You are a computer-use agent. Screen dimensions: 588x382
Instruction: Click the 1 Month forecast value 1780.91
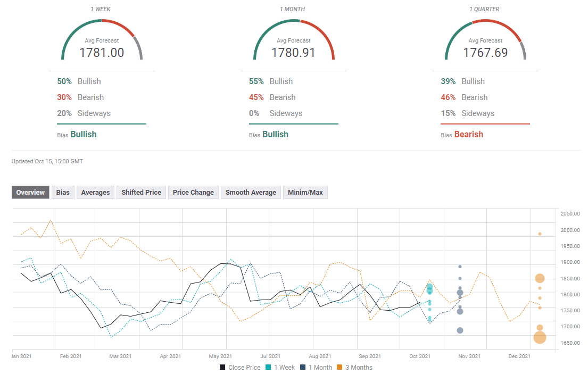tap(293, 53)
